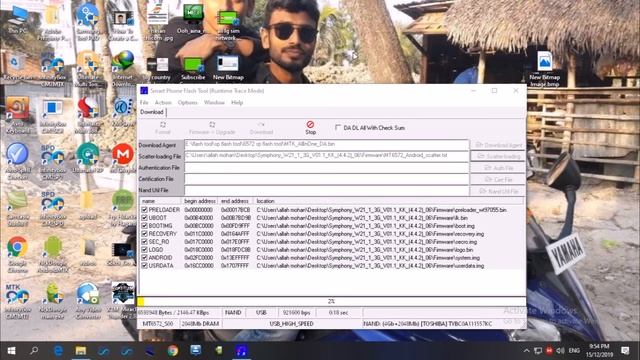Open the Window menu
The image size is (640, 360).
coord(214,102)
